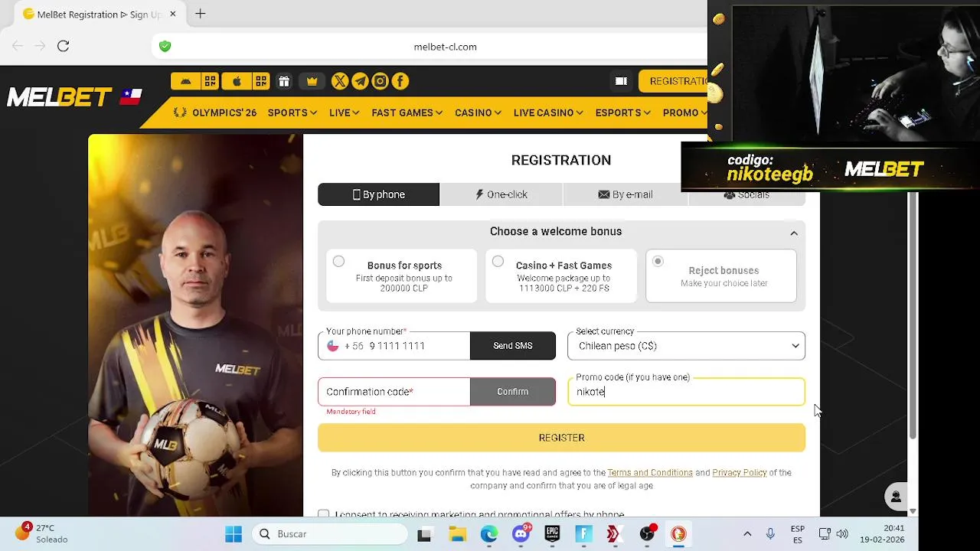Click the microphone icon in system tray
The width and height of the screenshot is (980, 551).
[770, 534]
